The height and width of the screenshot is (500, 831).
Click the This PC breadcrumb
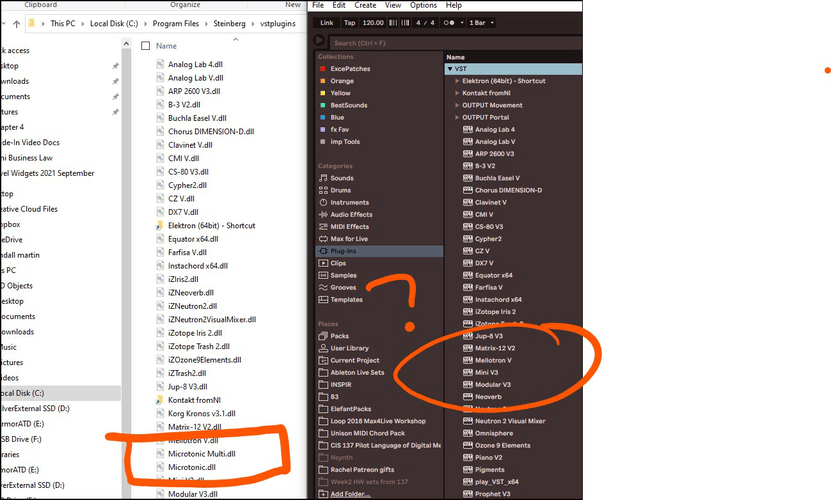(x=63, y=24)
